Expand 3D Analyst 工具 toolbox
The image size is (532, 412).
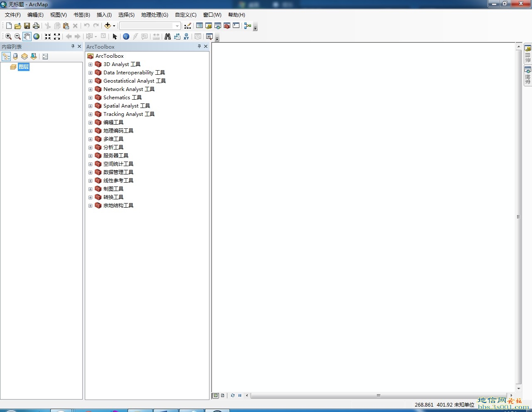pyautogui.click(x=90, y=64)
